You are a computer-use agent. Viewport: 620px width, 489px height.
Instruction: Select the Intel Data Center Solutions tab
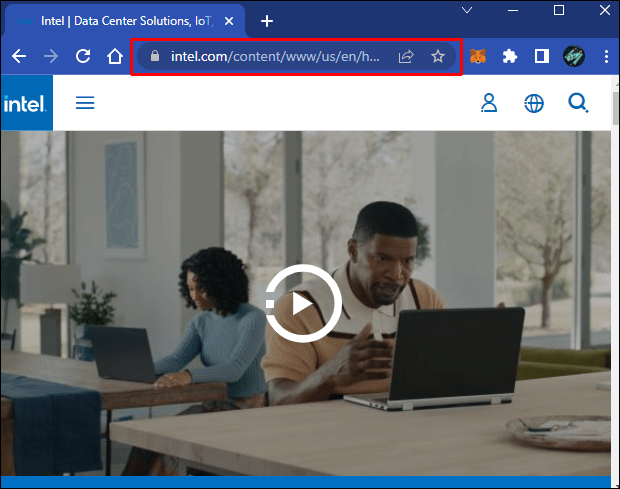125,21
